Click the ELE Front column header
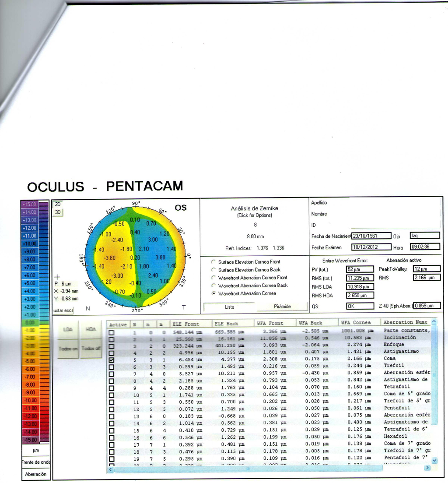The width and height of the screenshot is (448, 483). click(x=191, y=324)
